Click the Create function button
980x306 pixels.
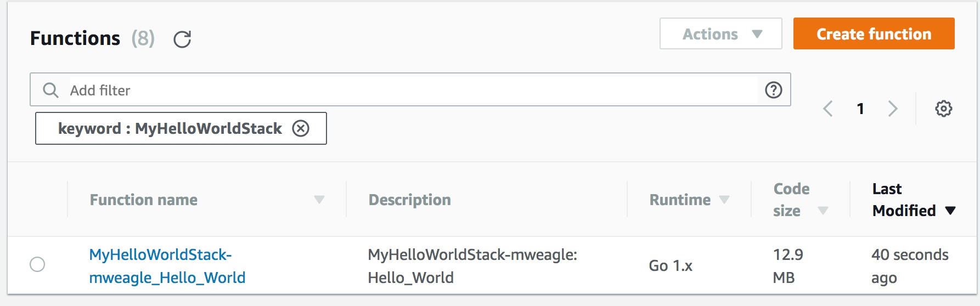pos(874,34)
